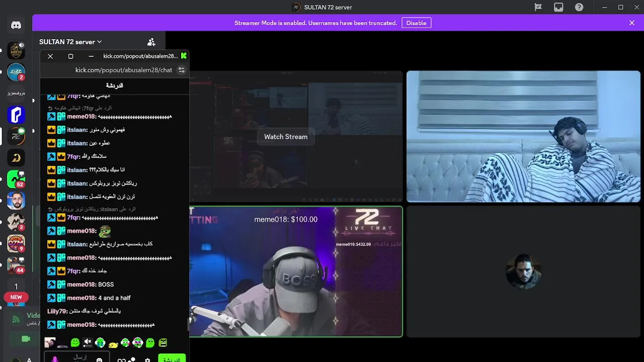Pick the green smiling blob emote
Viewport: 644px width, 362px height.
point(75,343)
